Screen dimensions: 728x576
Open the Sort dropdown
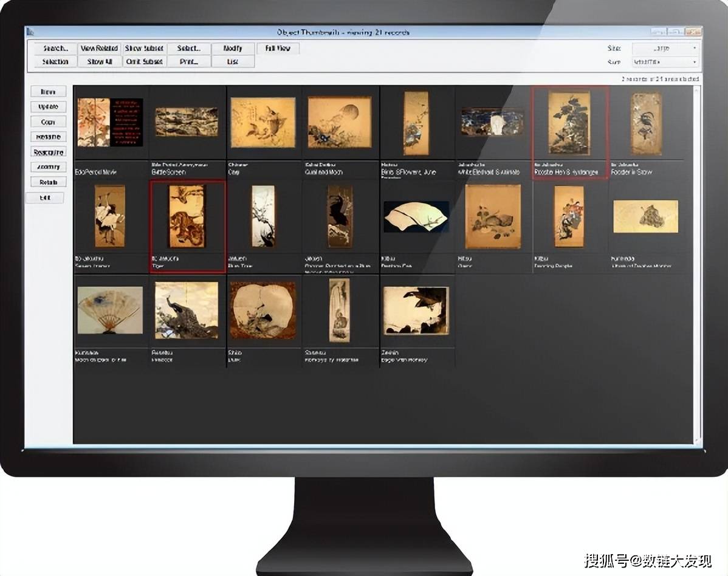tap(665, 62)
